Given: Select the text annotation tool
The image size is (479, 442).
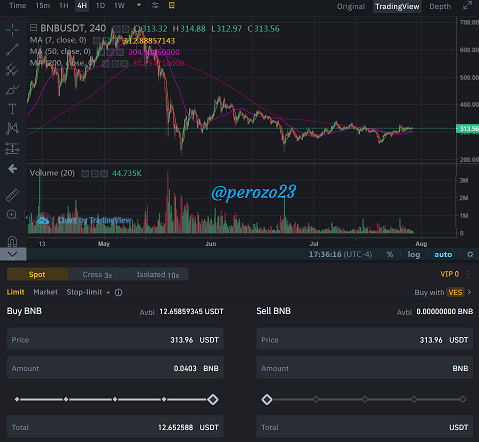Looking at the screenshot, I should point(12,109).
